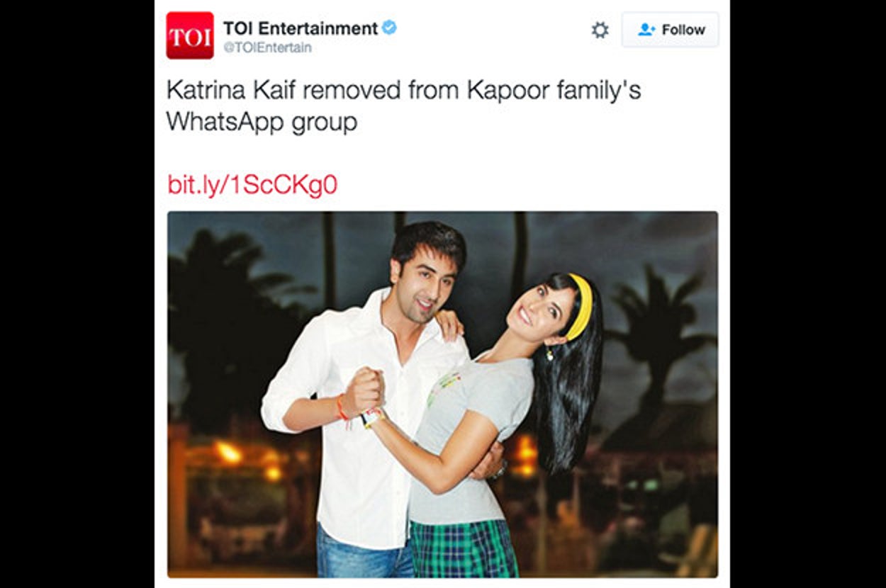886x588 pixels.
Task: Click the green plaid skirt in photo
Action: 464,549
